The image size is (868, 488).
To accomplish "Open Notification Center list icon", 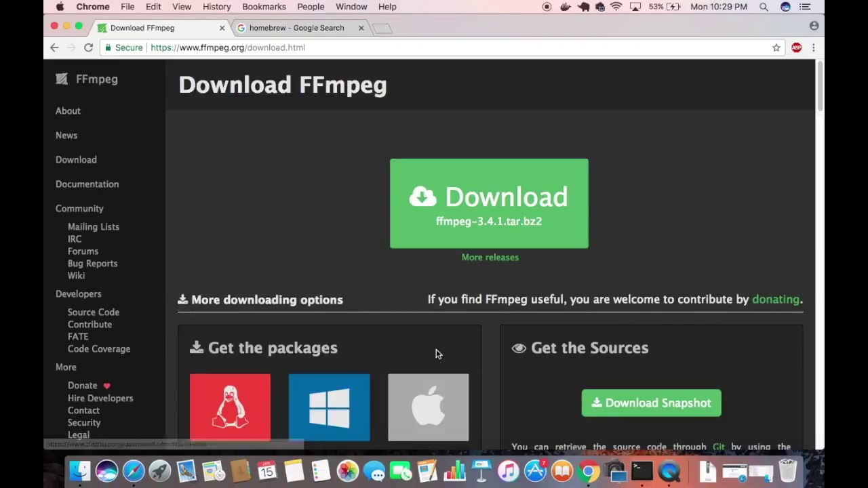I will pyautogui.click(x=805, y=7).
